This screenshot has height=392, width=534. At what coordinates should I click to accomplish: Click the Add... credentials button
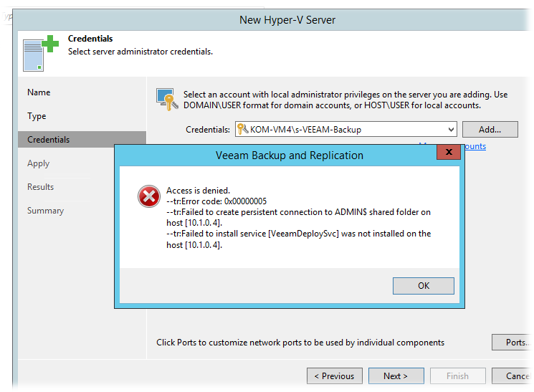point(490,130)
